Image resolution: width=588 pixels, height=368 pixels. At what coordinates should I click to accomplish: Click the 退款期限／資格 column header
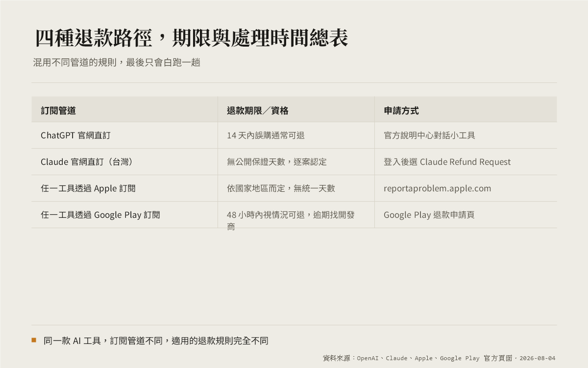[x=296, y=109]
